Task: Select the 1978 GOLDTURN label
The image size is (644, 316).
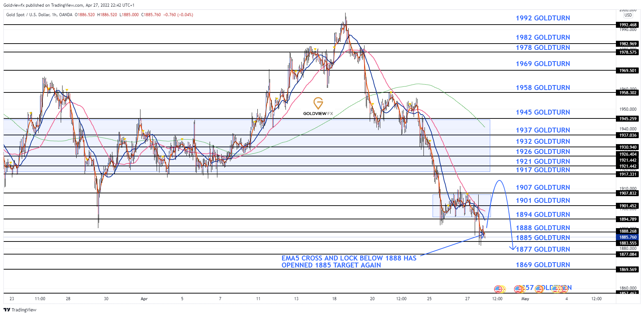Action: (x=543, y=47)
